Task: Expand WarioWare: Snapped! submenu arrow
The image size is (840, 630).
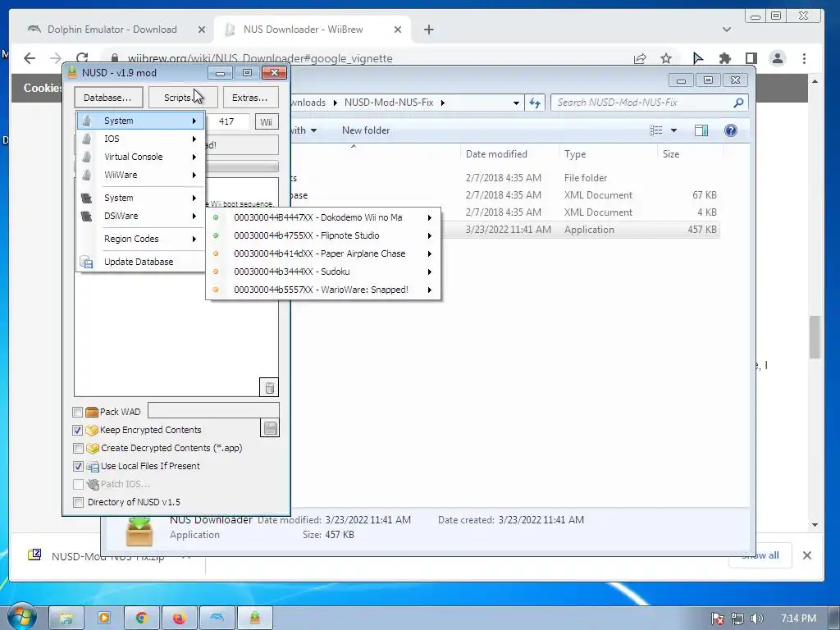Action: (x=430, y=290)
